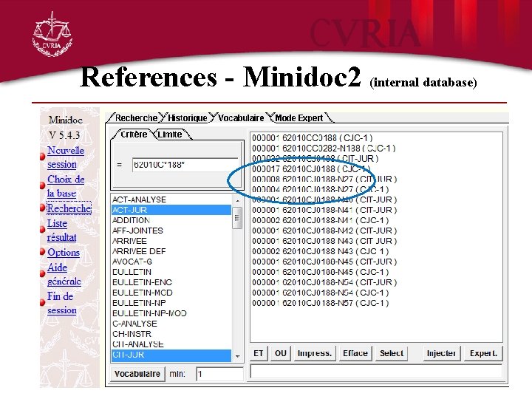532x399 pixels.
Task: Select result 62010CJ0188-N54 (CIT-JUR)
Action: (x=324, y=282)
